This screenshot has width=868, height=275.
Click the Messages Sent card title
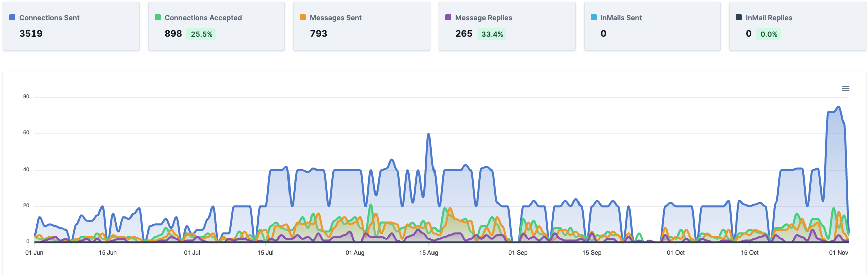(335, 18)
